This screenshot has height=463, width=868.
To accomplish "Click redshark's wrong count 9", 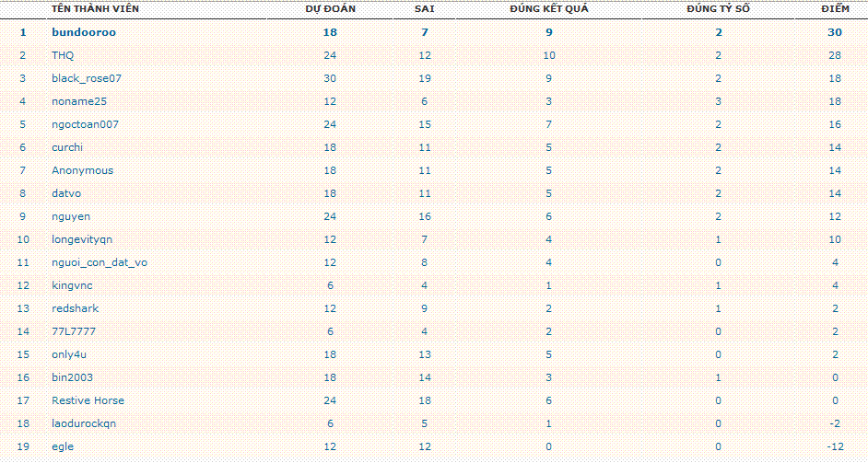I will point(425,308).
